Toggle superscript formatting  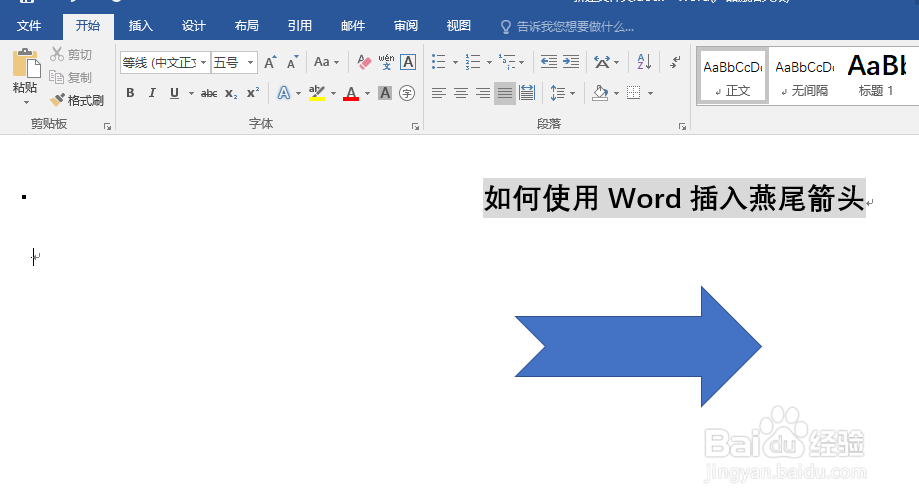click(253, 93)
